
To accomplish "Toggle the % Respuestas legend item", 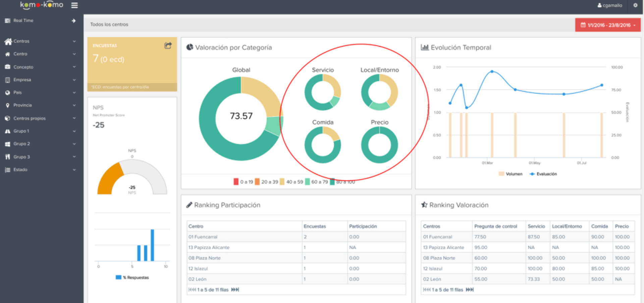I will (132, 278).
